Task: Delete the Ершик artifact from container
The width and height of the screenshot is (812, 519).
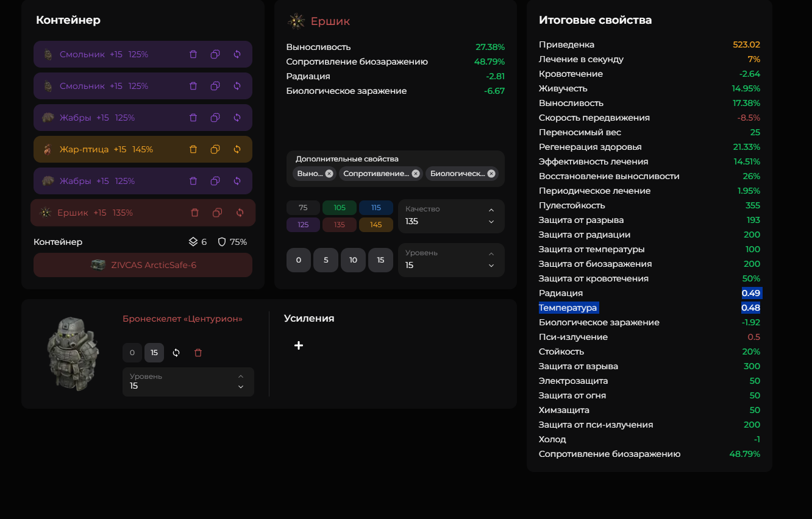Action: point(195,213)
